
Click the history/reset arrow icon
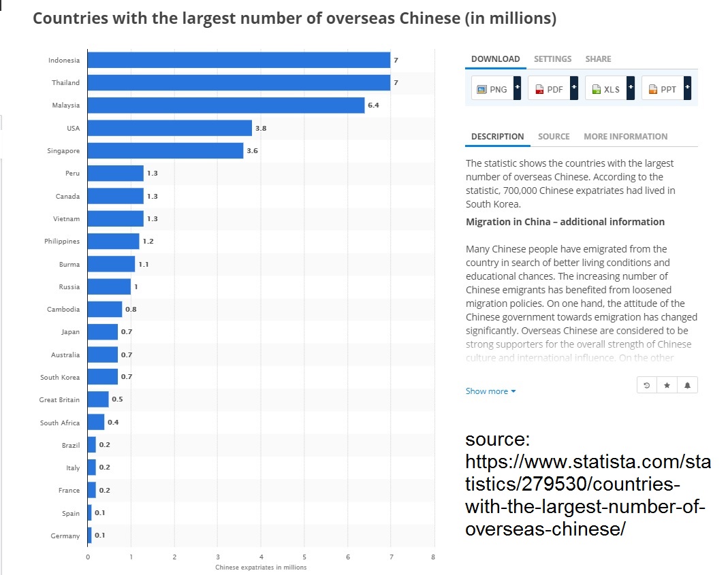646,385
